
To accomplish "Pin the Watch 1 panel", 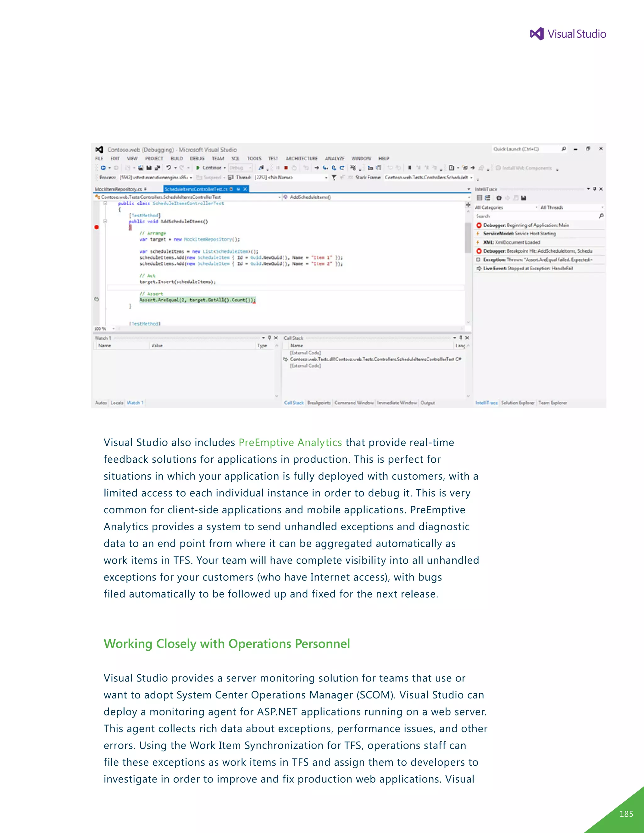I will 270,338.
